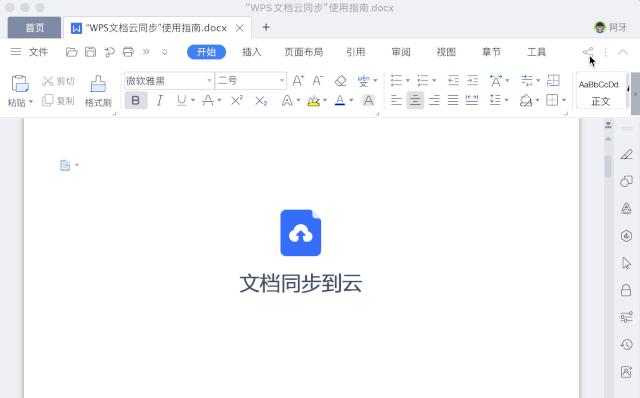The width and height of the screenshot is (640, 398).
Task: Close the docx document tab
Action: tap(240, 28)
